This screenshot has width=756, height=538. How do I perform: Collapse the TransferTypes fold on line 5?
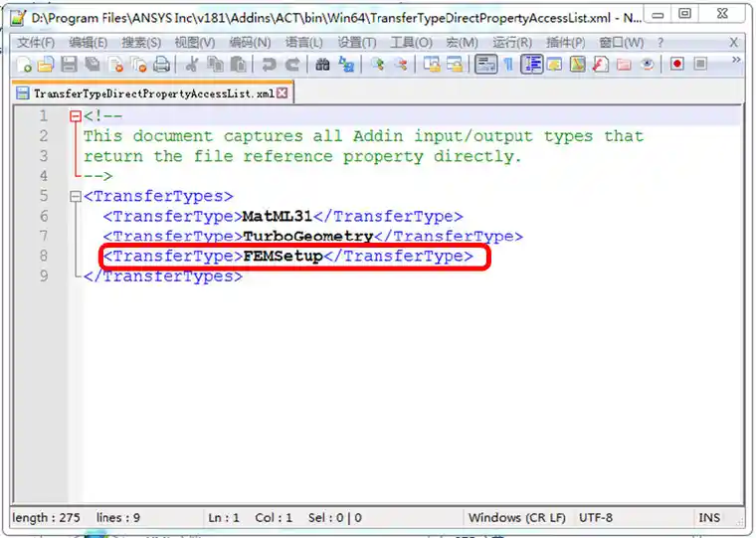click(76, 196)
